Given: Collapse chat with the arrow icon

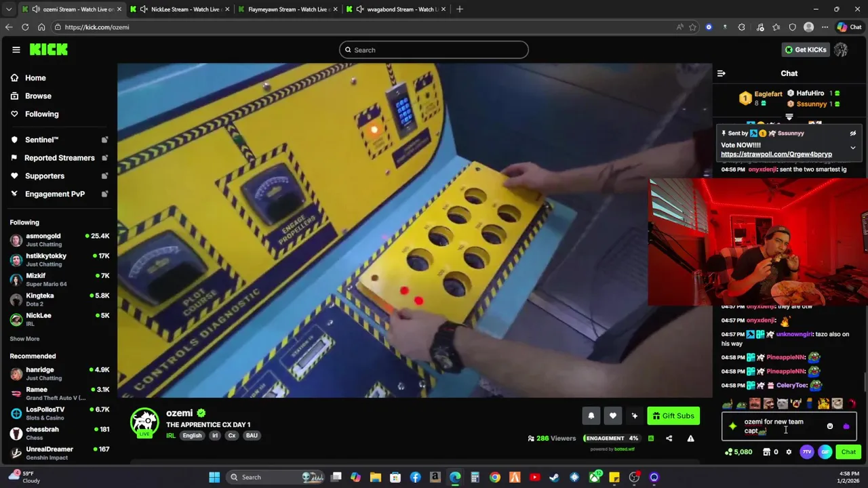Looking at the screenshot, I should tap(722, 73).
